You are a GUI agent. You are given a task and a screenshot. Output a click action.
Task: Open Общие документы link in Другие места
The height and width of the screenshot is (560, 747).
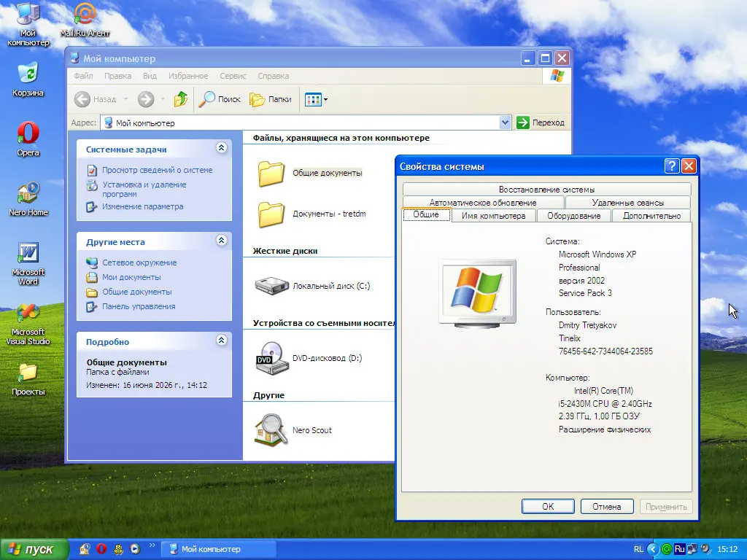point(136,292)
